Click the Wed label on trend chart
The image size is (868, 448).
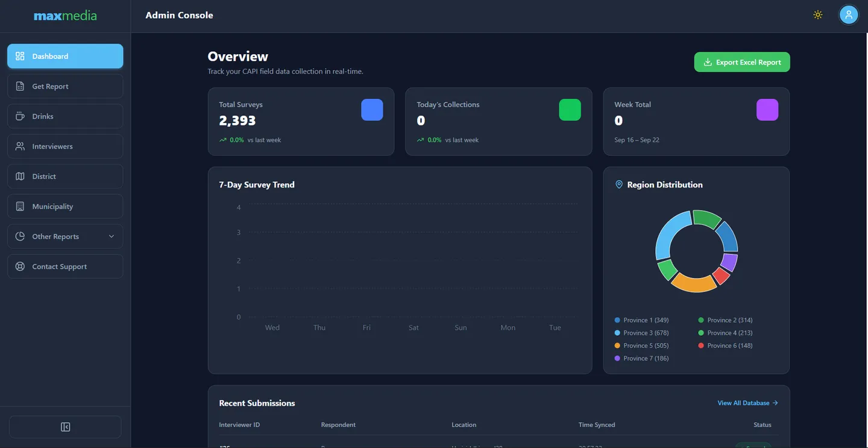point(272,328)
